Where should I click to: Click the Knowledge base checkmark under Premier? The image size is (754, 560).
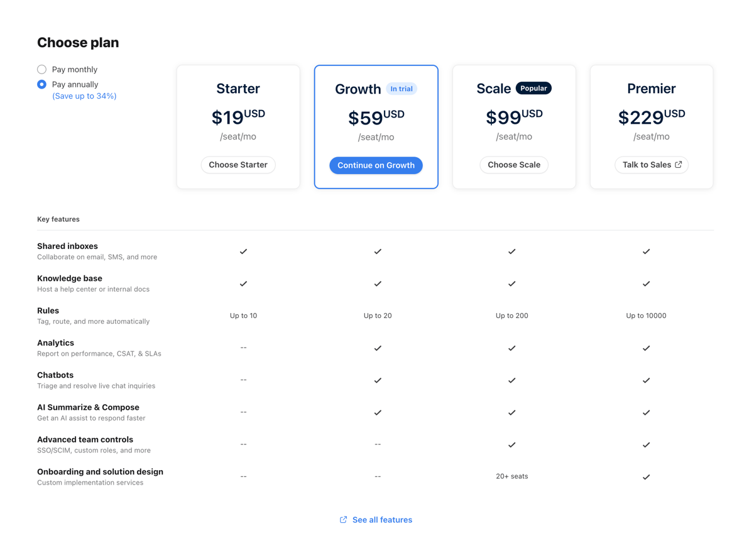[x=646, y=283]
